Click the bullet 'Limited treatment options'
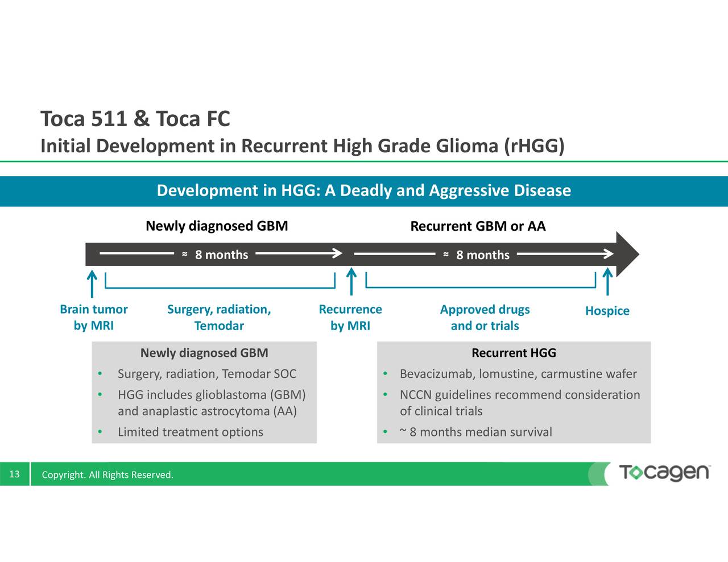Image resolution: width=728 pixels, height=562 pixels. click(191, 432)
